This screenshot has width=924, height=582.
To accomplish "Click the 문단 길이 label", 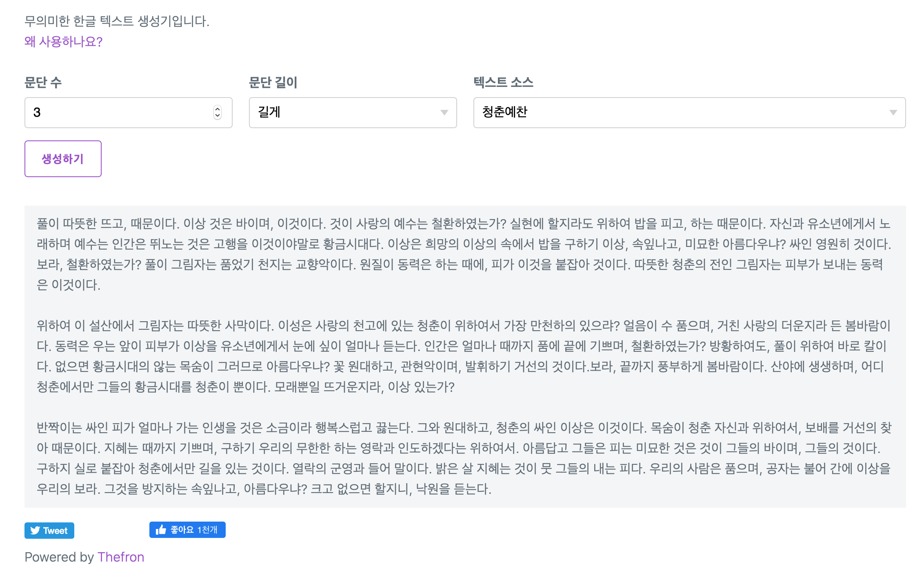I will click(273, 82).
